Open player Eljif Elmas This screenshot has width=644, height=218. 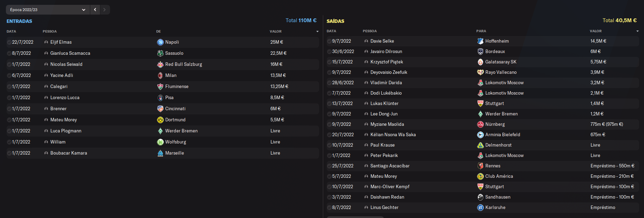(61, 42)
